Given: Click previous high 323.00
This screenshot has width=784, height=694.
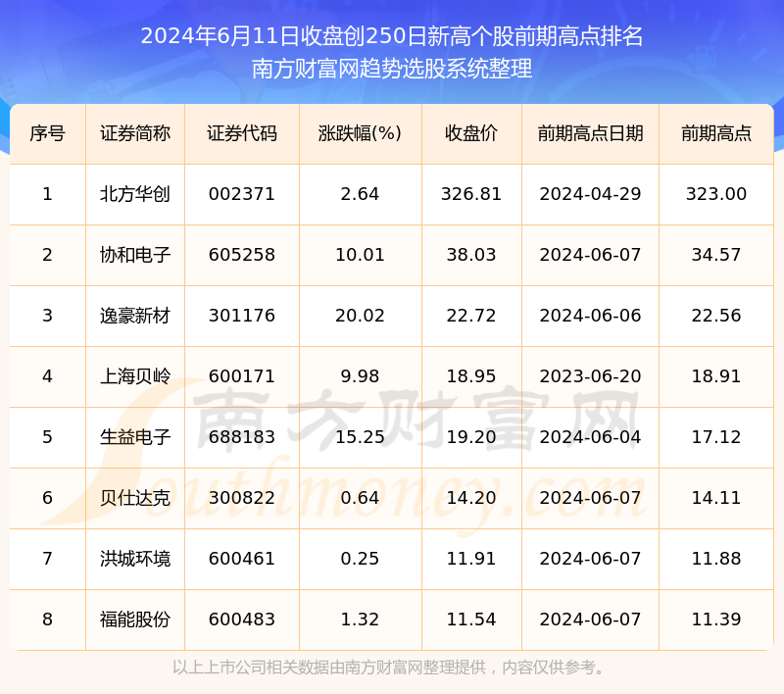Looking at the screenshot, I should (716, 194).
